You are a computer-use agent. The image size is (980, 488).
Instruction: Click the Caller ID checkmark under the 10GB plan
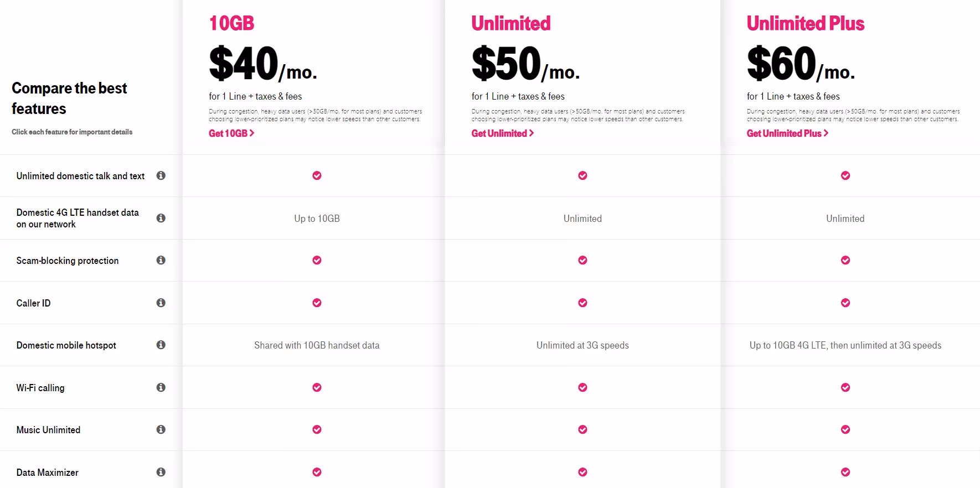click(316, 303)
